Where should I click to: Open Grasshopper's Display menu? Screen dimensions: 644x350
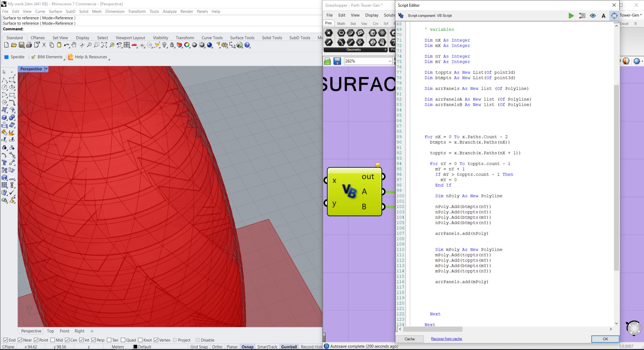pos(371,15)
